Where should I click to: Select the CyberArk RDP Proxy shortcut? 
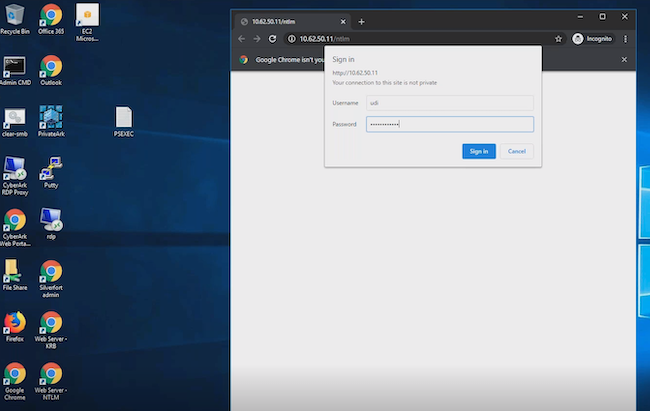[15, 170]
